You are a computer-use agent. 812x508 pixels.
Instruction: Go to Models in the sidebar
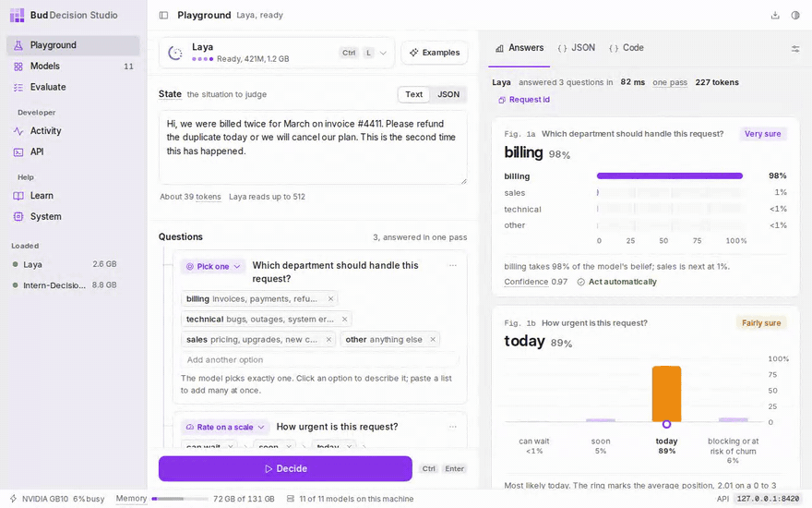tap(73, 67)
